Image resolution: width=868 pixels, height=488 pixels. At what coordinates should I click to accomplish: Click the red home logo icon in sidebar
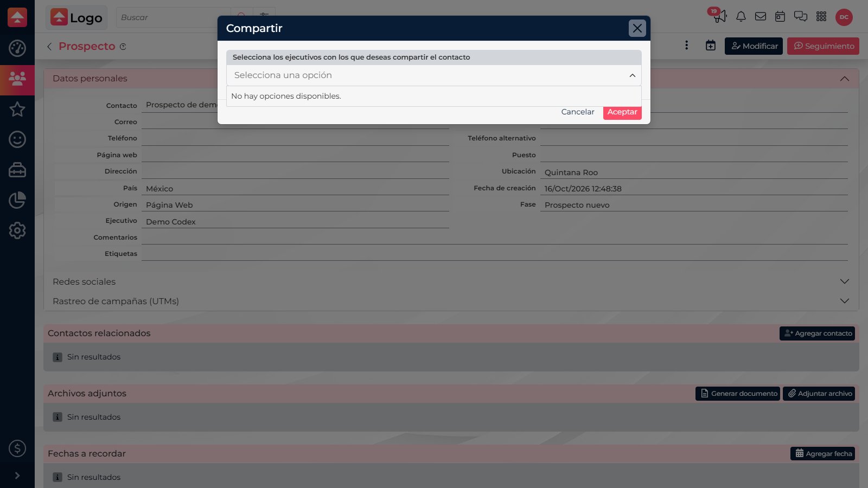[x=17, y=17]
